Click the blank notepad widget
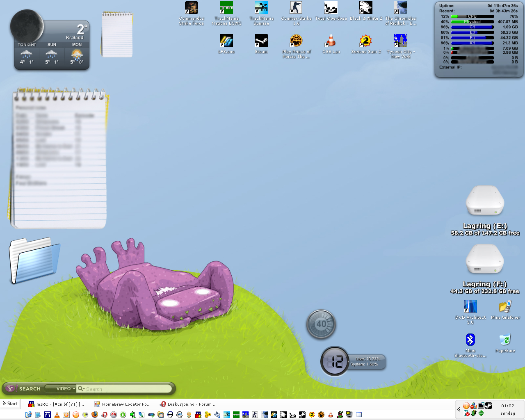The height and width of the screenshot is (420, 525). (117, 34)
